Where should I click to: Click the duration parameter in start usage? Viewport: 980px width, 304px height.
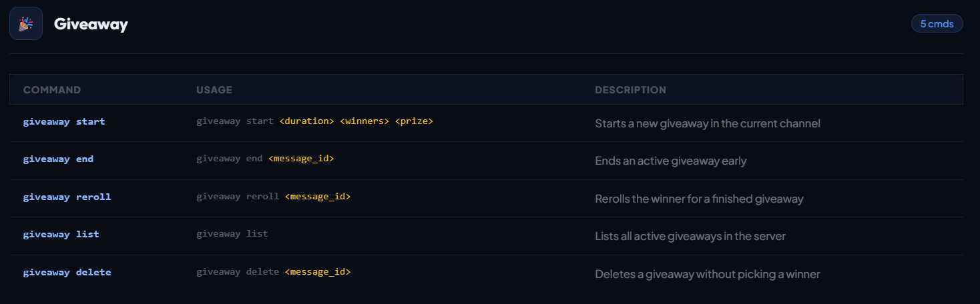(x=306, y=121)
